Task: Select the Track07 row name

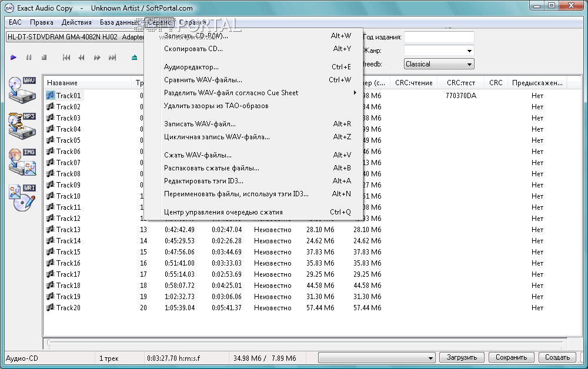Action: [68, 163]
